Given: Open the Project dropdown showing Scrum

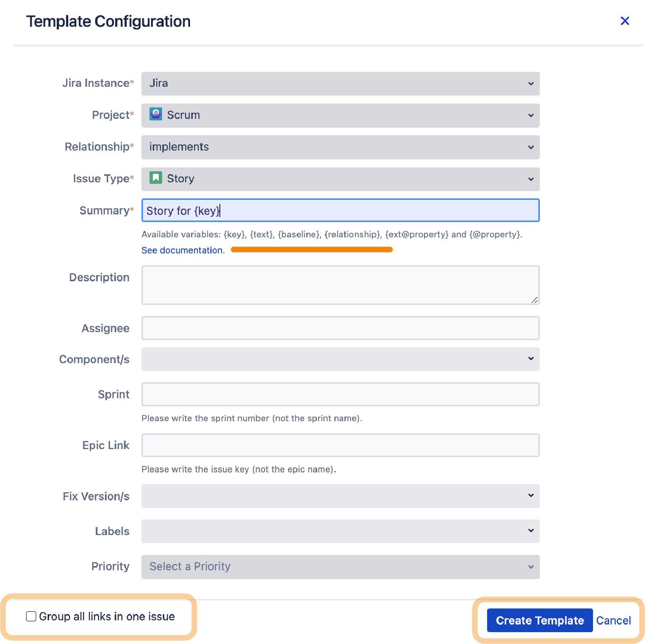Looking at the screenshot, I should (340, 115).
